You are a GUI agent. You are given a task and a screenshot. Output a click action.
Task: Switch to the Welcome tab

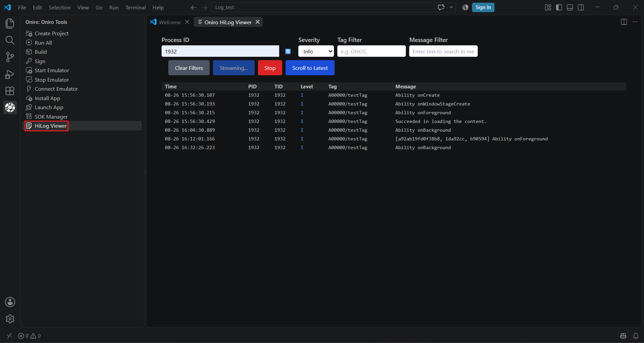click(x=170, y=22)
